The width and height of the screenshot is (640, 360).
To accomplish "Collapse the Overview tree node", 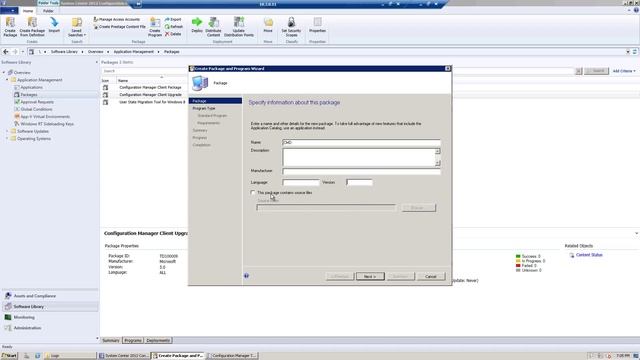I will pyautogui.click(x=4, y=73).
